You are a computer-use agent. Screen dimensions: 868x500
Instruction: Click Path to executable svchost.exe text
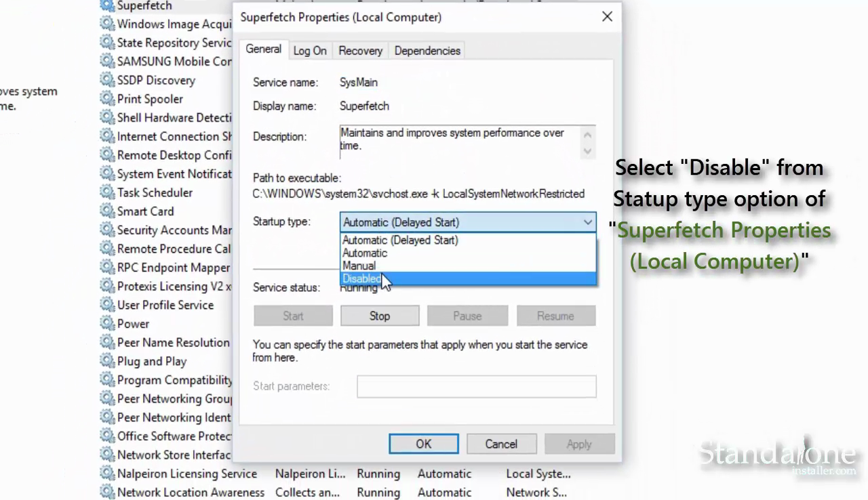[x=418, y=194]
